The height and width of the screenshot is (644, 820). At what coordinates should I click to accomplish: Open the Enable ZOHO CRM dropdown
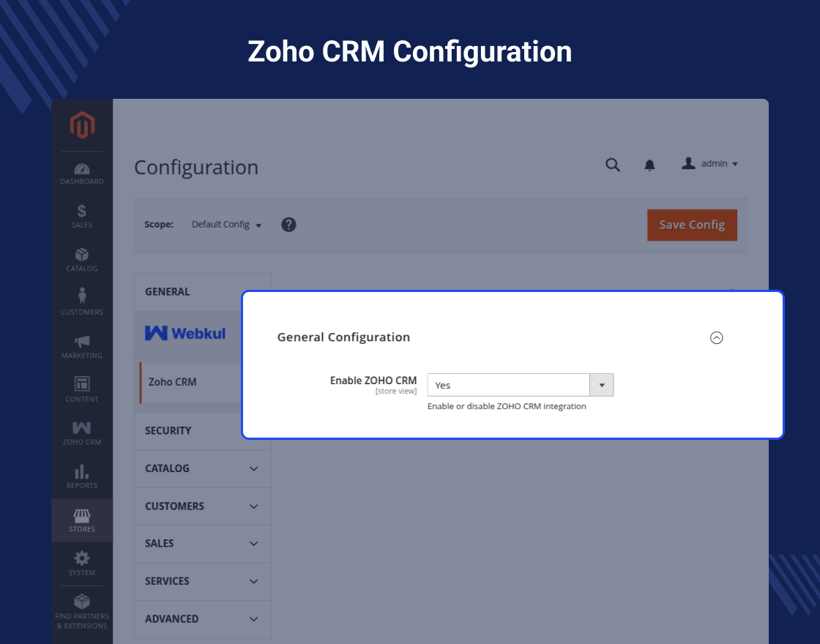pyautogui.click(x=521, y=385)
